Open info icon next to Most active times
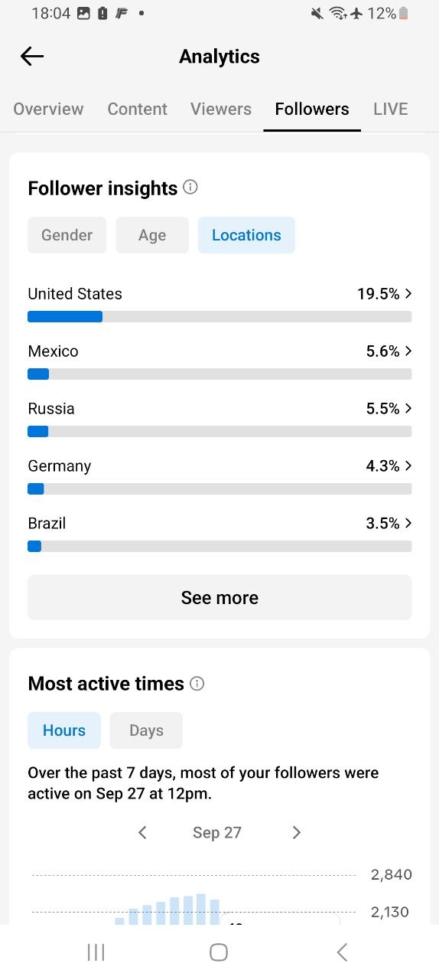Image resolution: width=439 pixels, height=980 pixels. (x=197, y=683)
